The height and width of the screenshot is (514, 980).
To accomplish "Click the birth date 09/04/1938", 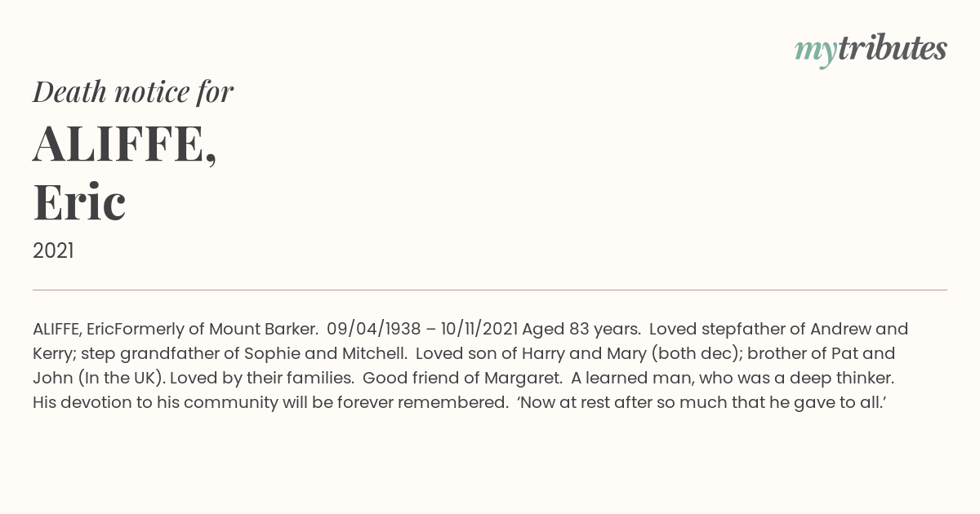I will [x=373, y=330].
